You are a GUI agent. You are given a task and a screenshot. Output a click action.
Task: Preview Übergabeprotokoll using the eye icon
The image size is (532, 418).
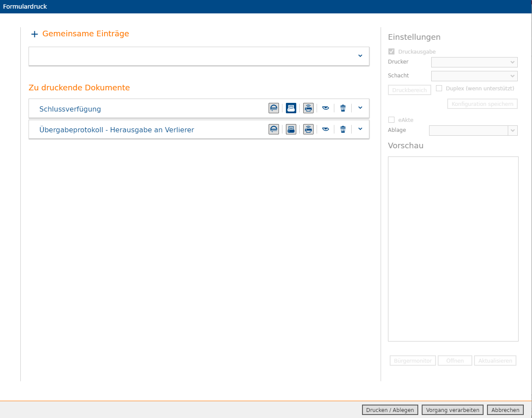tap(326, 129)
